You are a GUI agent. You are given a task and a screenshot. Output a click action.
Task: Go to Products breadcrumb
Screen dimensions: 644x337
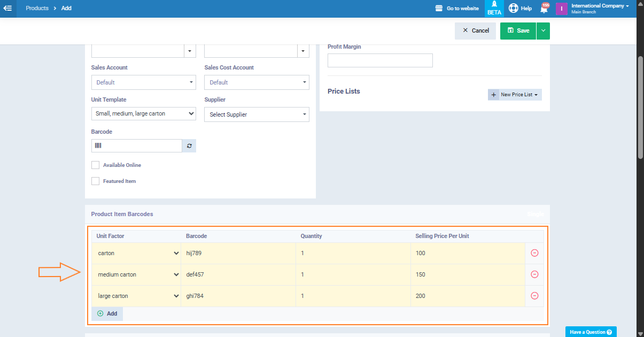pos(37,9)
